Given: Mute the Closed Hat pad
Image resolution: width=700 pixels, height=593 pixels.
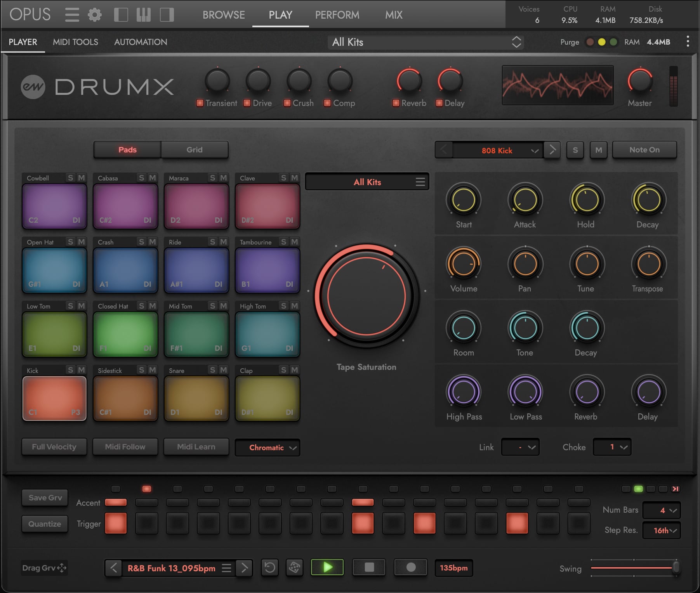Looking at the screenshot, I should pos(153,306).
